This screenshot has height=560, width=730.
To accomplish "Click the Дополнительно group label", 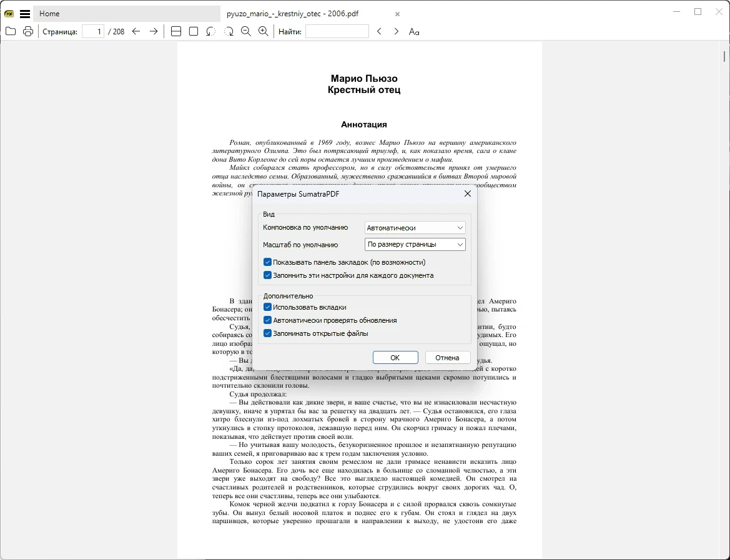I will [x=288, y=295].
